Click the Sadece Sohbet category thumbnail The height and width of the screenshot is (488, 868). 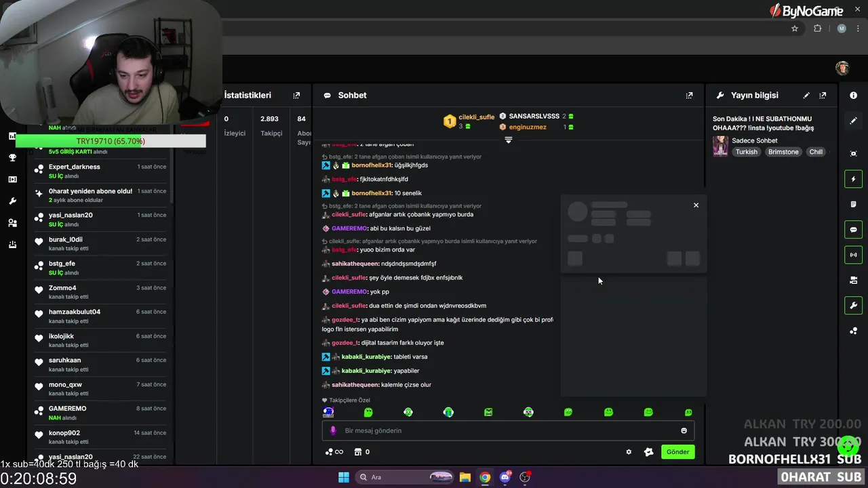coord(720,146)
